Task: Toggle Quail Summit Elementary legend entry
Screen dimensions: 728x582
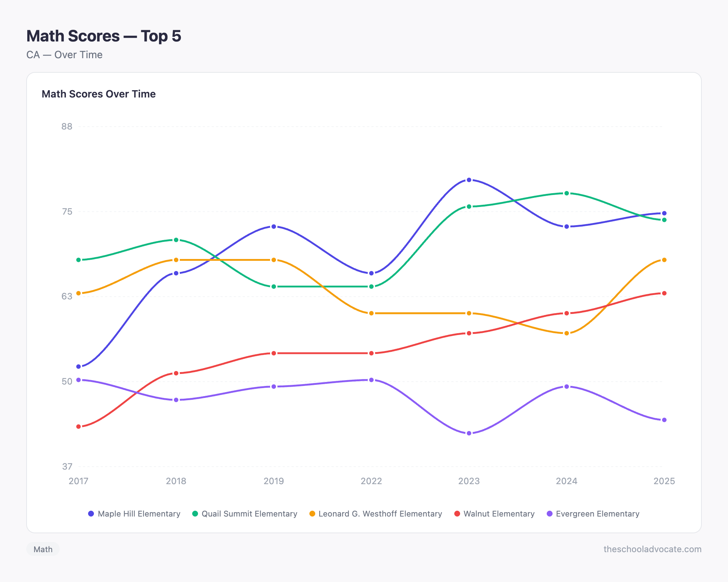Action: click(x=245, y=514)
